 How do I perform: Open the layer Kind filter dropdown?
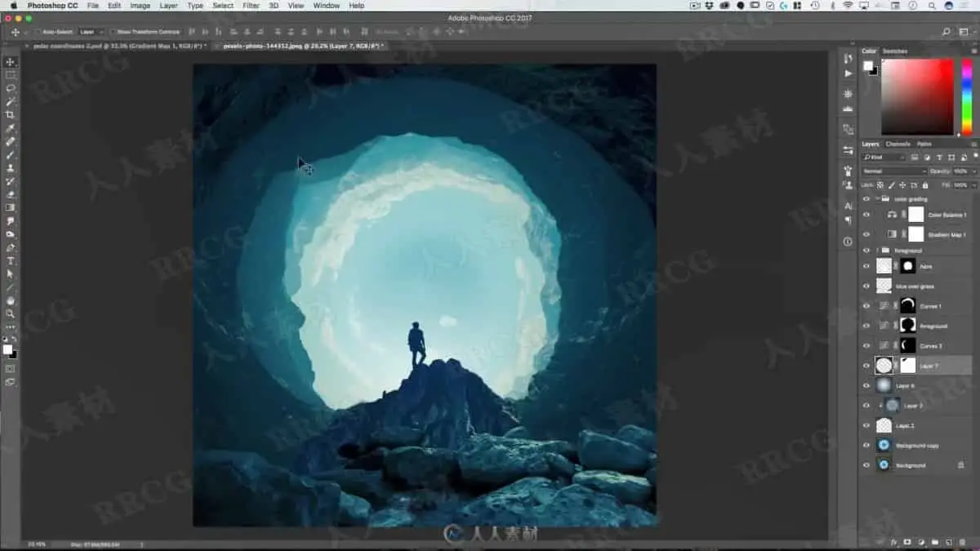coord(884,157)
